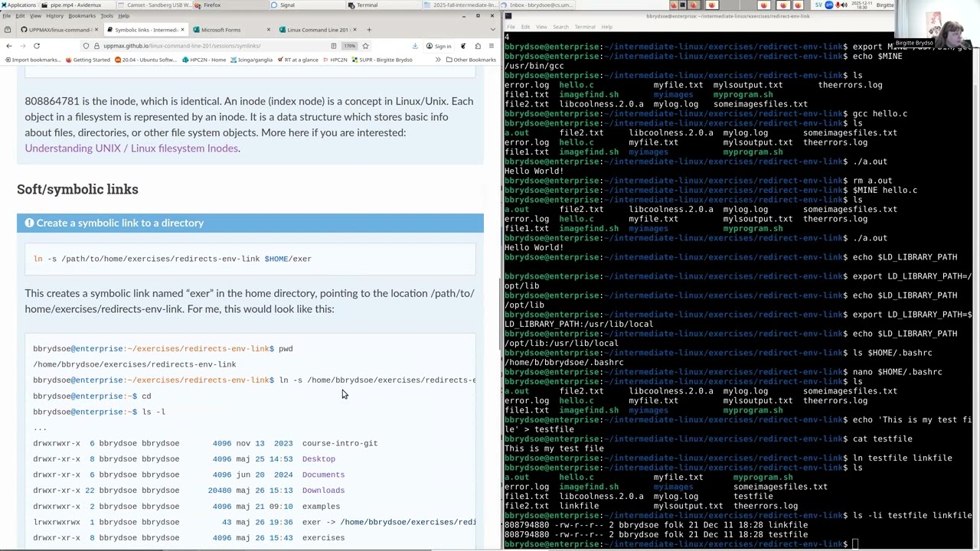Open Import bookmarks bookmark
Image resolution: width=980 pixels, height=551 pixels.
coord(32,60)
